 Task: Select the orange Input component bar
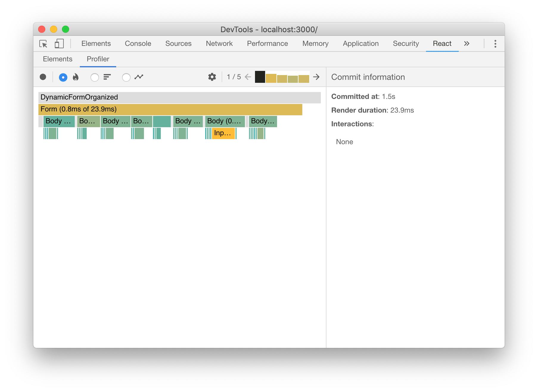[223, 133]
